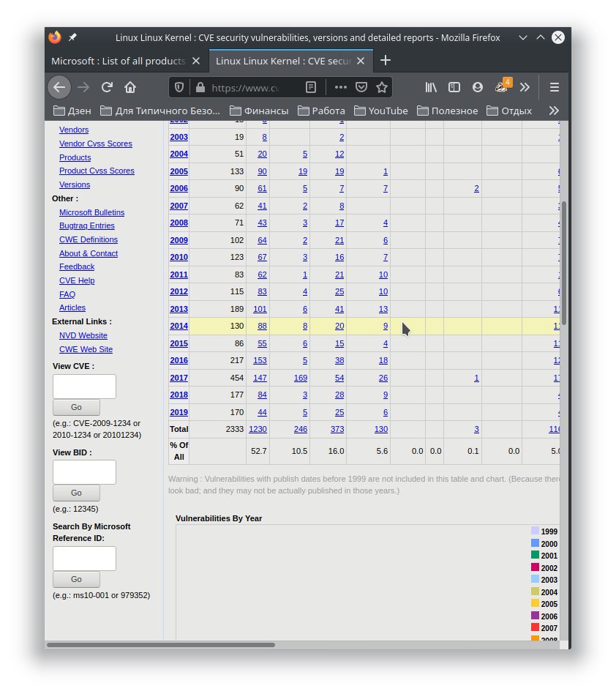
Task: Open a new tab with plus button
Action: (385, 61)
